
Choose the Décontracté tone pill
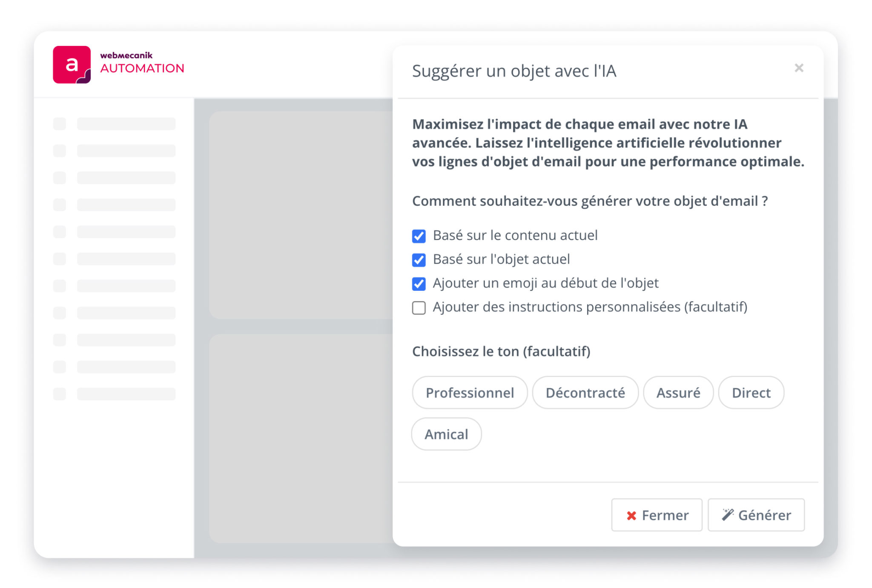585,393
